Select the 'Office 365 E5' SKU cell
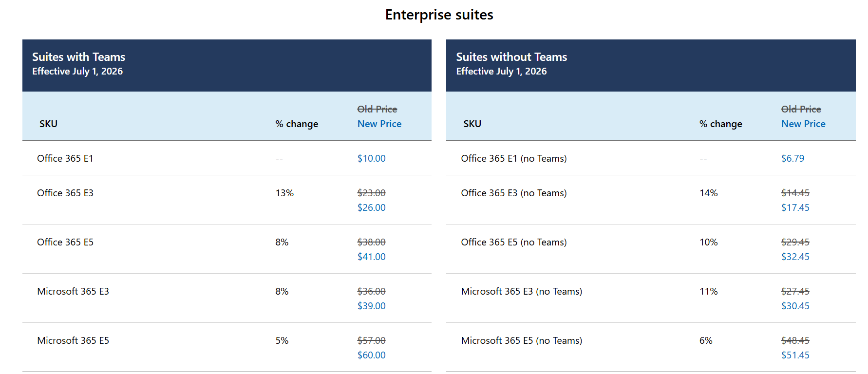Image resolution: width=868 pixels, height=374 pixels. pyautogui.click(x=65, y=242)
